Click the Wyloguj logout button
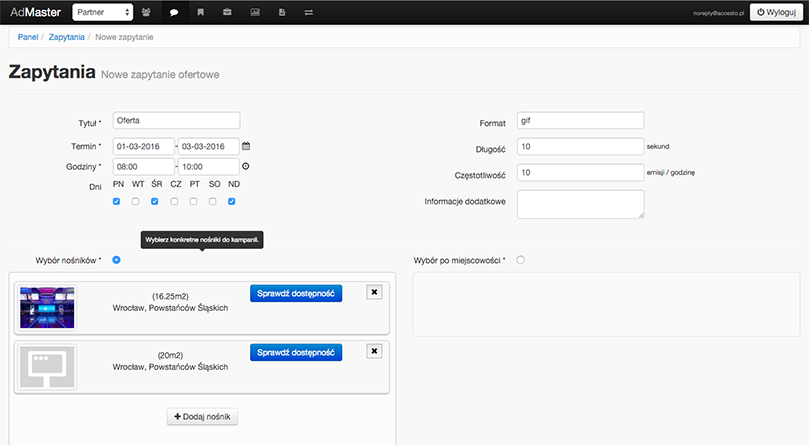 coord(776,12)
